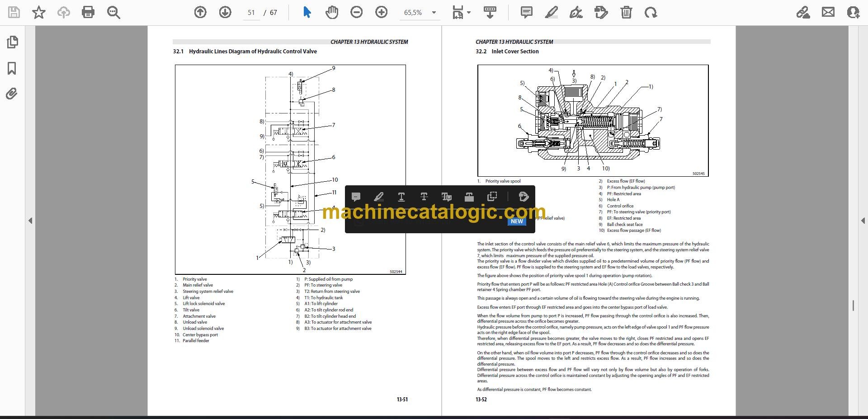
Task: Activate the hand pan tool
Action: tap(332, 13)
